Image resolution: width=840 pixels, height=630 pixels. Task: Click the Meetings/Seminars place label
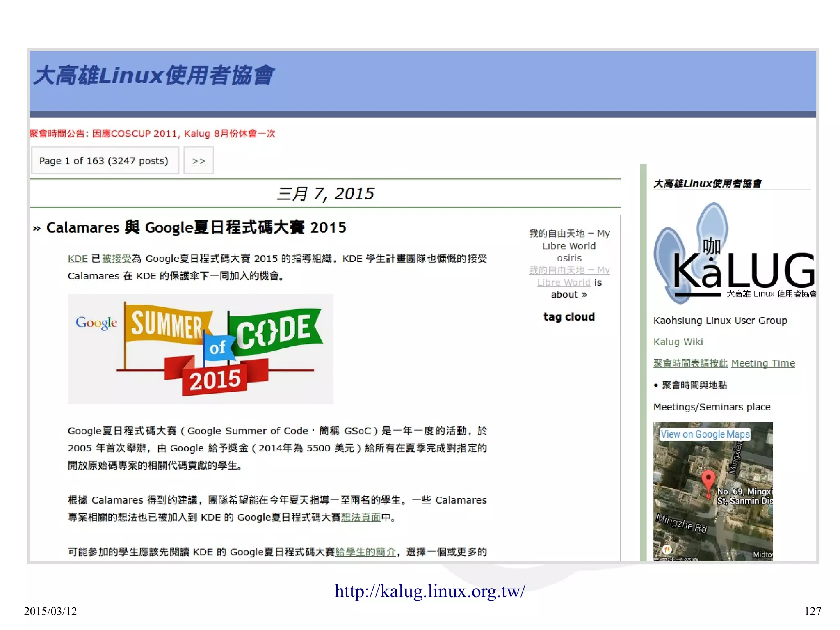tap(712, 407)
